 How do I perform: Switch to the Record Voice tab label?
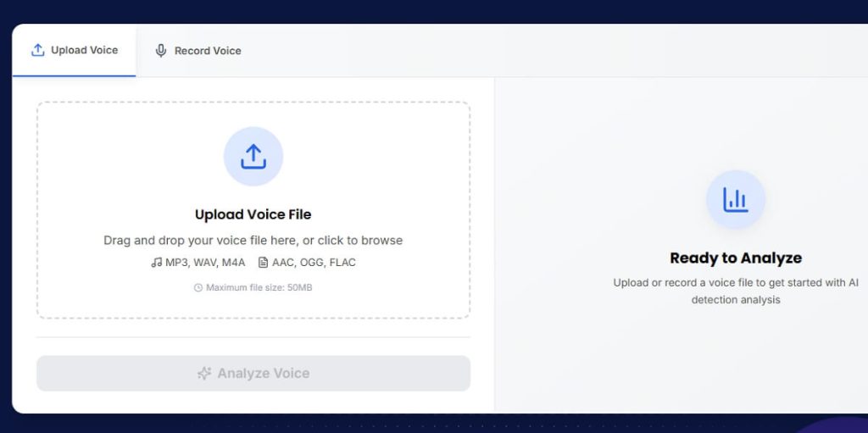point(208,51)
